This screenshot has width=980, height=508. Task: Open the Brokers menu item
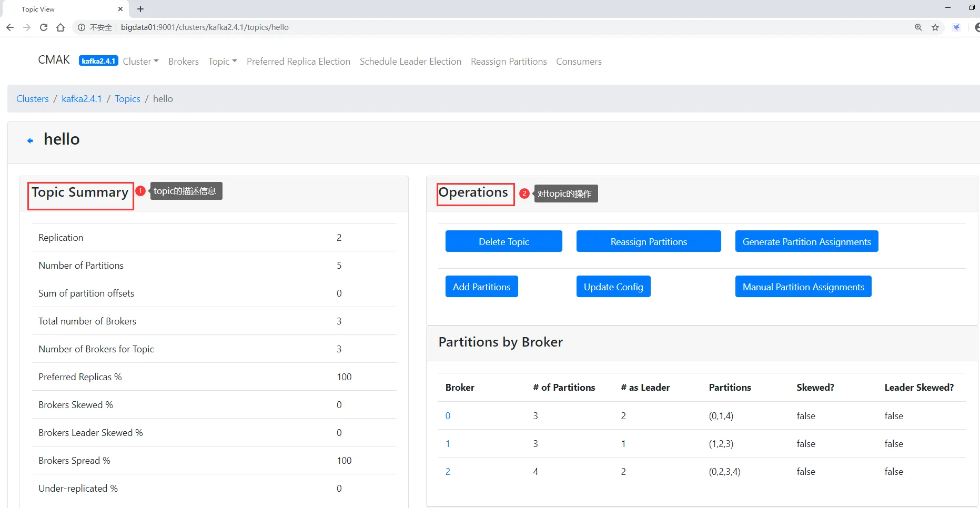(184, 62)
